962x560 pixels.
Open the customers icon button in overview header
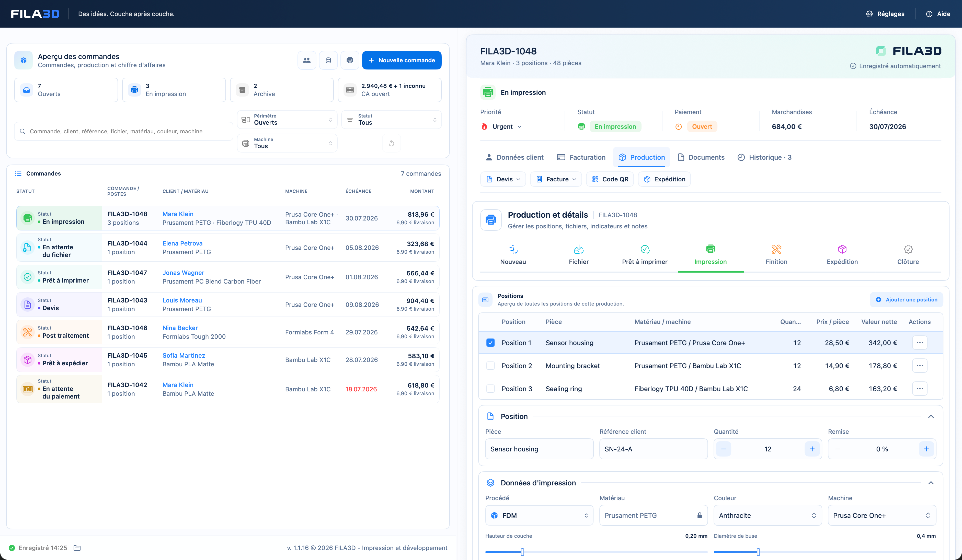[306, 60]
